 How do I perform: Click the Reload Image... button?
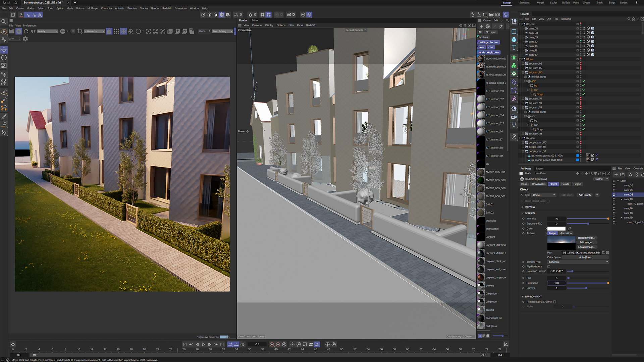587,238
